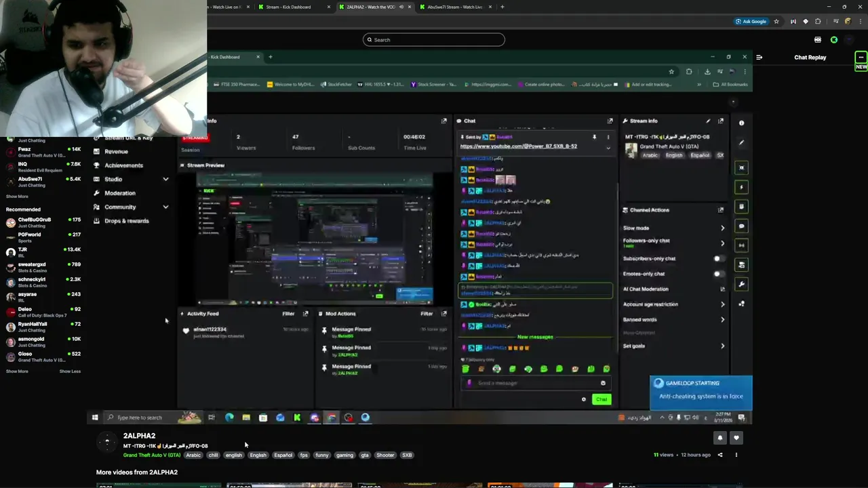The image size is (868, 488).
Task: Click the pin icon on the pinned chat message
Action: tap(594, 138)
